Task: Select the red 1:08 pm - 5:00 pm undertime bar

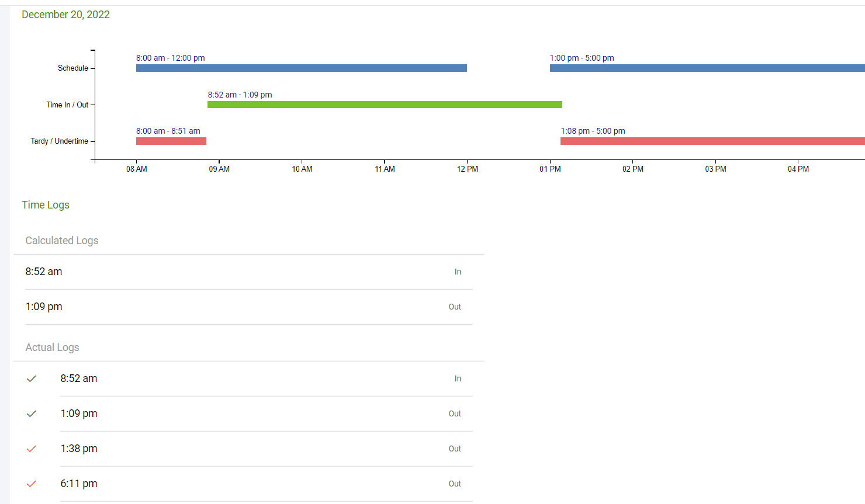Action: (x=712, y=141)
